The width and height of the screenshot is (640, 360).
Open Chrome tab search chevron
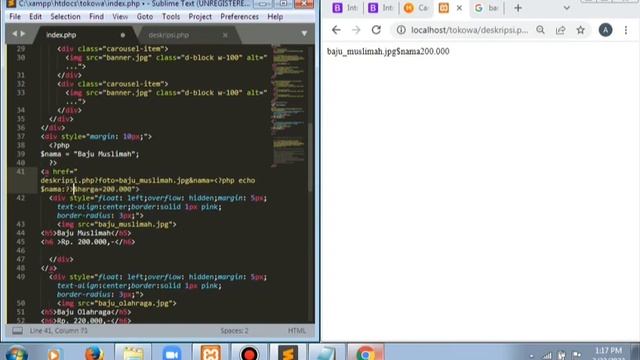(566, 8)
